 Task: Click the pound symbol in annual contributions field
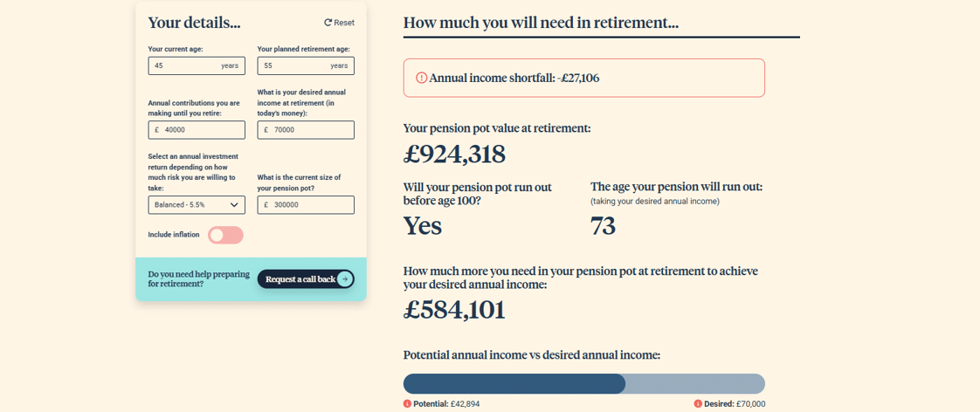coord(157,130)
